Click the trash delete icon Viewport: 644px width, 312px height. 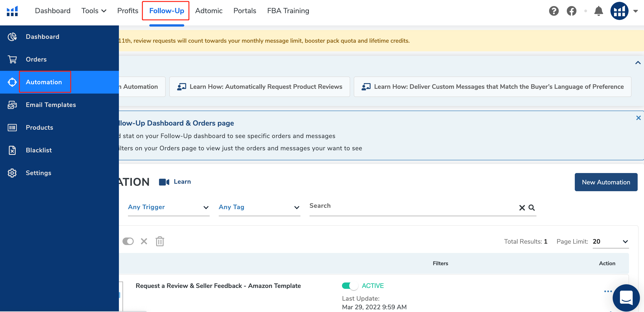[x=160, y=241]
